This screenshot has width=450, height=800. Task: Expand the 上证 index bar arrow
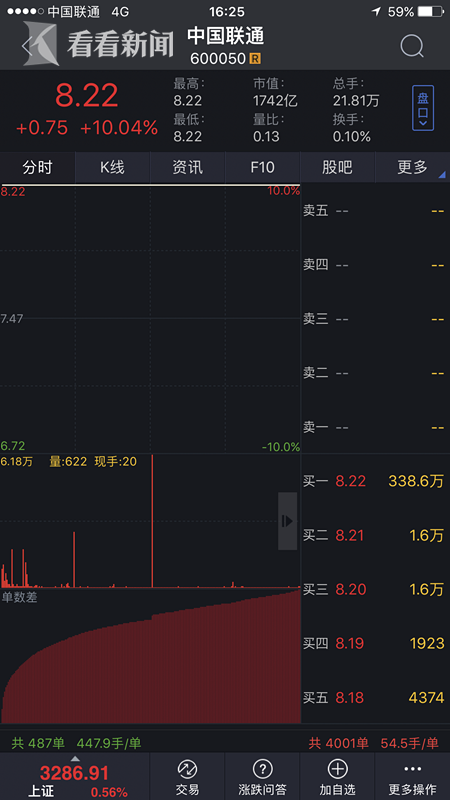(75, 758)
